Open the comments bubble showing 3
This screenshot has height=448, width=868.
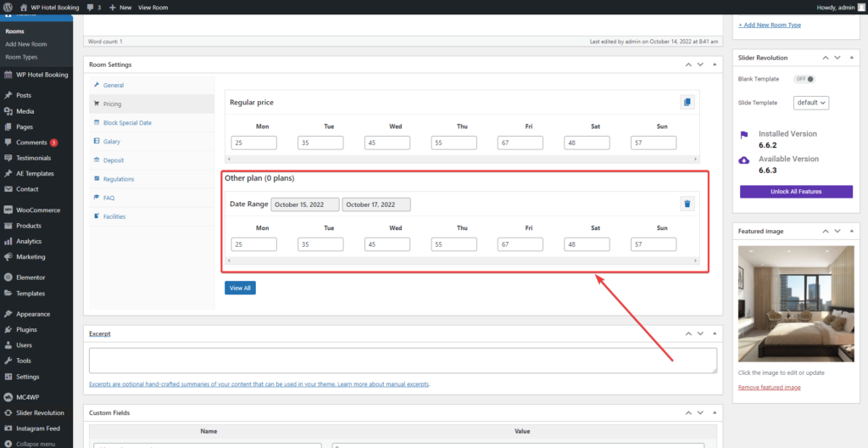[93, 7]
